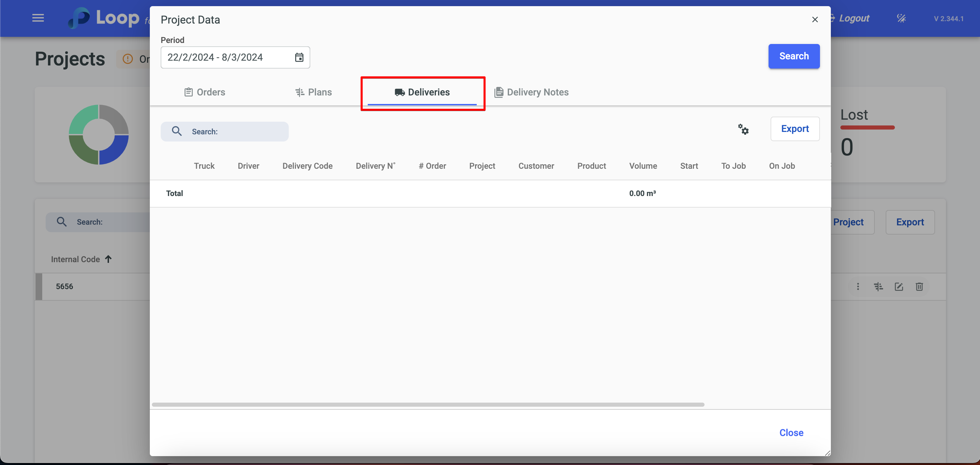Open the hamburger navigation menu
The image size is (980, 465).
coord(38,18)
